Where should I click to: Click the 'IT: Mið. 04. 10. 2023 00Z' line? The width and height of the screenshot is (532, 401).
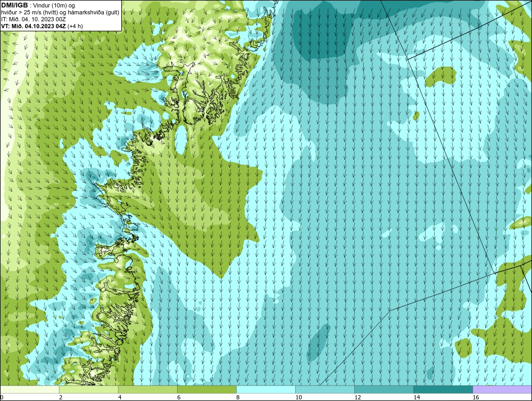pyautogui.click(x=34, y=19)
